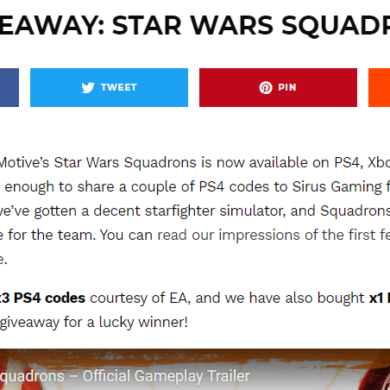The width and height of the screenshot is (390, 390).
Task: Click 'Star Wars Squadrons' in first paragraph
Action: (x=125, y=163)
